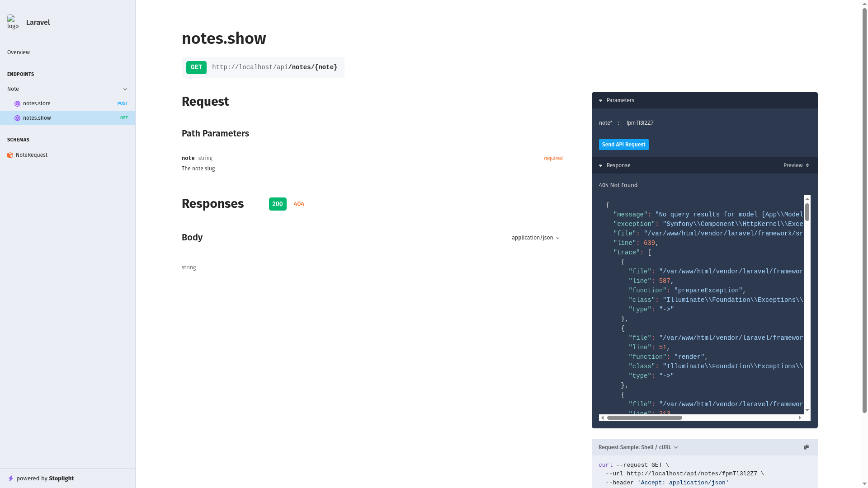Click down arrow of response vertical scrollbar
This screenshot has height=488, width=868.
(x=807, y=410)
